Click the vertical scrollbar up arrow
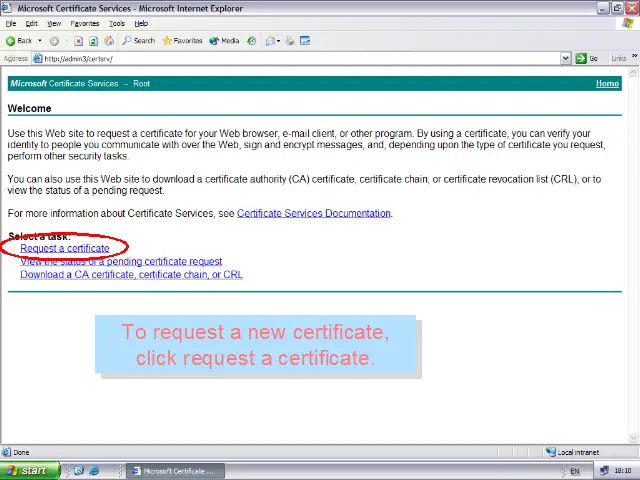This screenshot has height=480, width=640. tap(633, 72)
